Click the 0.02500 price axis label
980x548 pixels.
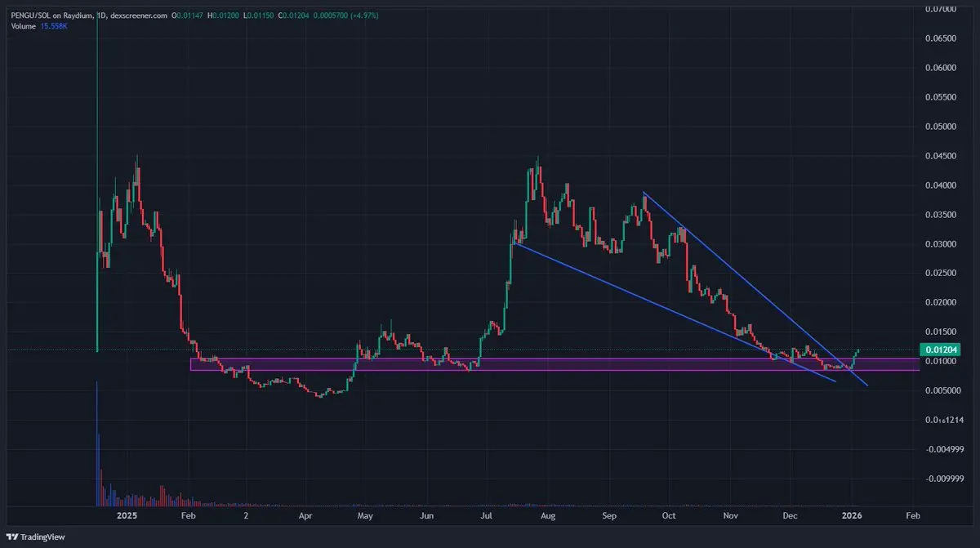[940, 274]
